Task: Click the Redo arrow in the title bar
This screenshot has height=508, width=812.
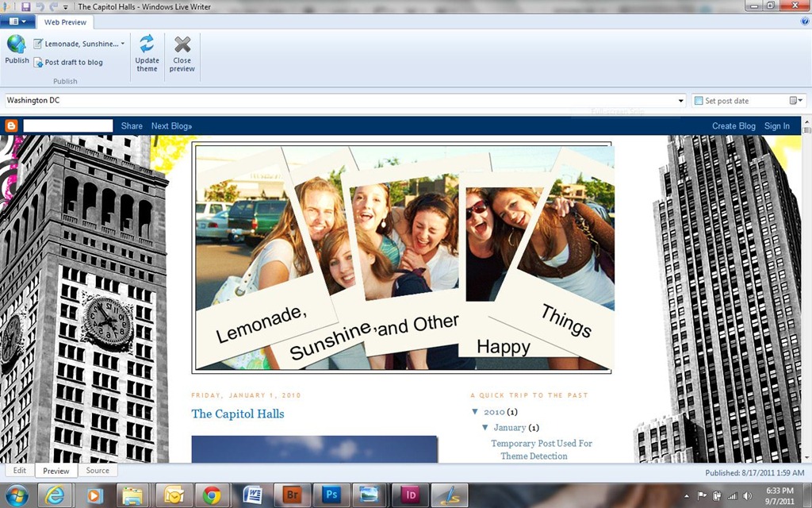Action: click(52, 6)
